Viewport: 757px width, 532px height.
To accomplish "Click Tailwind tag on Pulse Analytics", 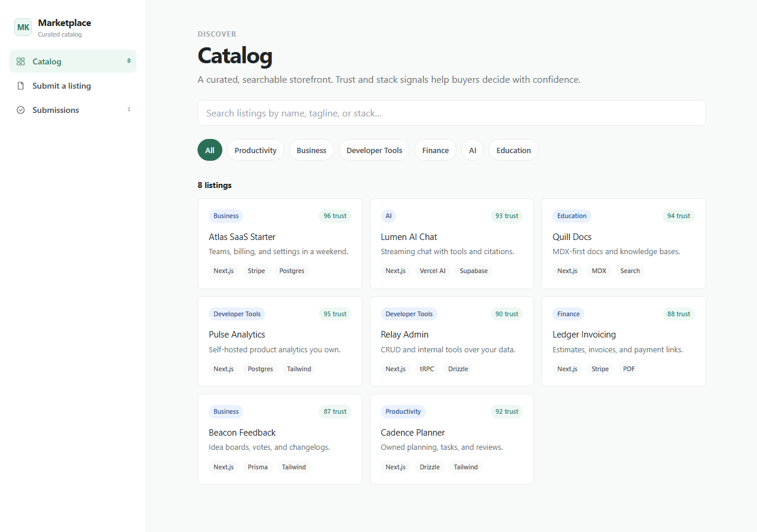I will pyautogui.click(x=299, y=369).
